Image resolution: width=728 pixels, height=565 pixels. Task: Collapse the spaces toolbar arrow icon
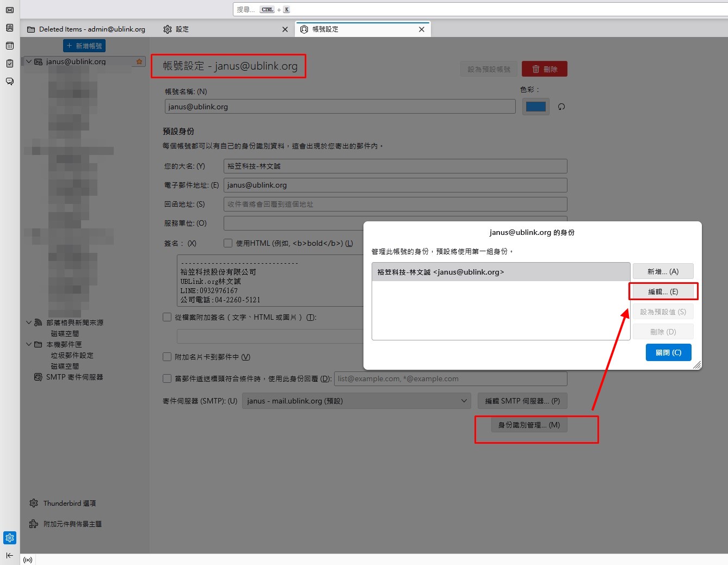pyautogui.click(x=10, y=555)
